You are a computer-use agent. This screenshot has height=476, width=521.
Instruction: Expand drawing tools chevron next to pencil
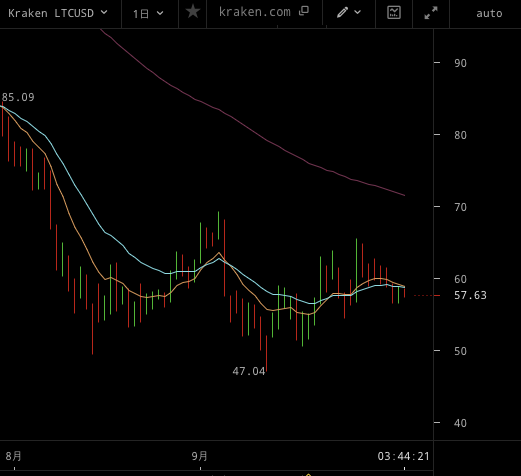(358, 12)
